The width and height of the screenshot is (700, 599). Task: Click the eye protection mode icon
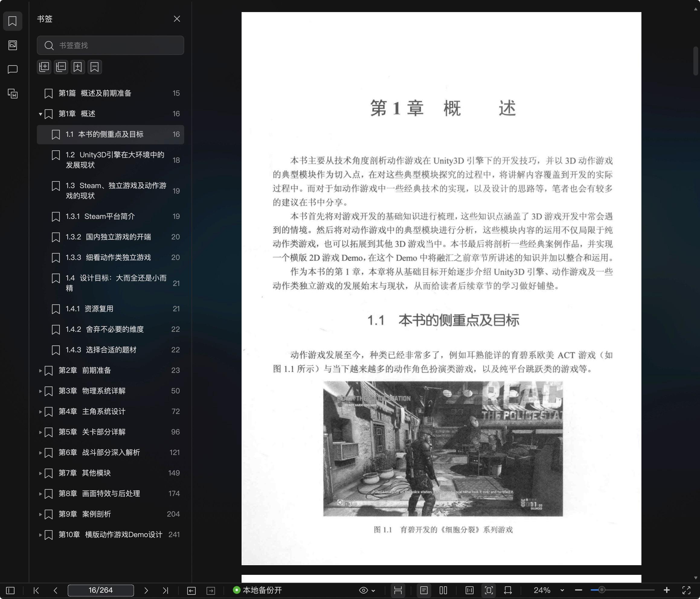[364, 590]
